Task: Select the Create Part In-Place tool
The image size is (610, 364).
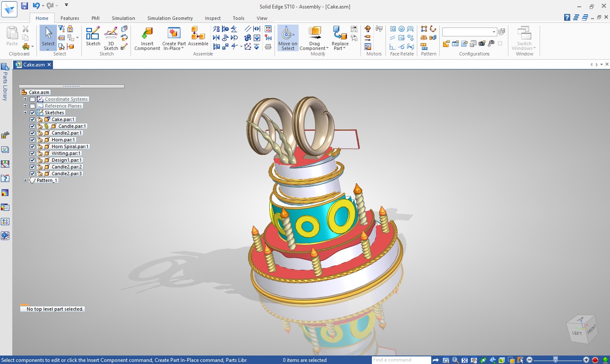Action: tap(174, 34)
